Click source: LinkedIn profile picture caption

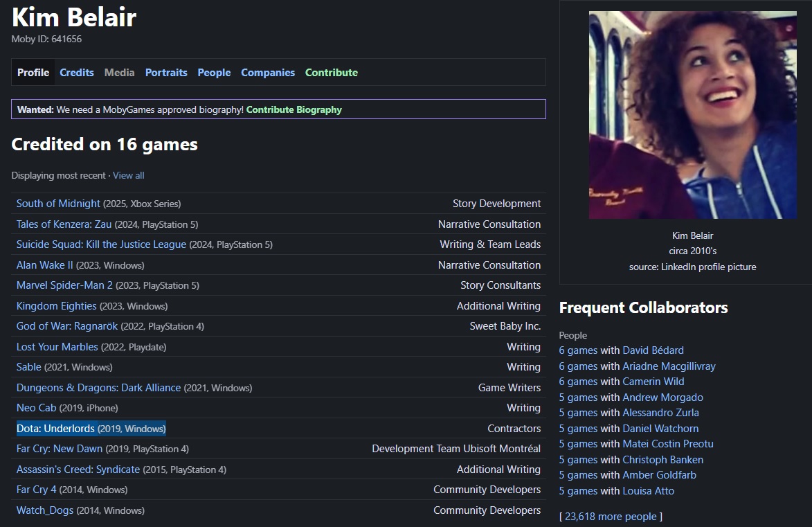[x=692, y=267]
